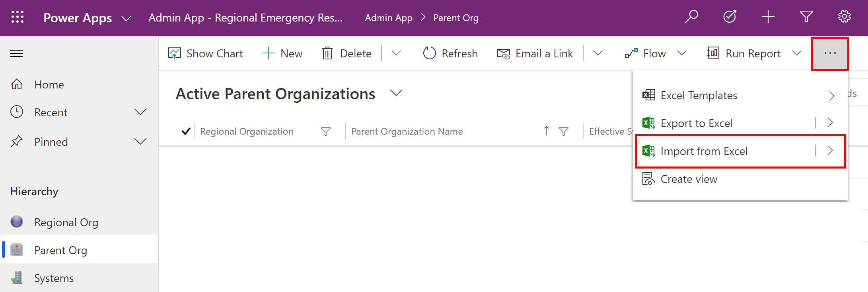Screen dimensions: 868x292
Task: Select Import from Excel menu item
Action: click(x=704, y=151)
